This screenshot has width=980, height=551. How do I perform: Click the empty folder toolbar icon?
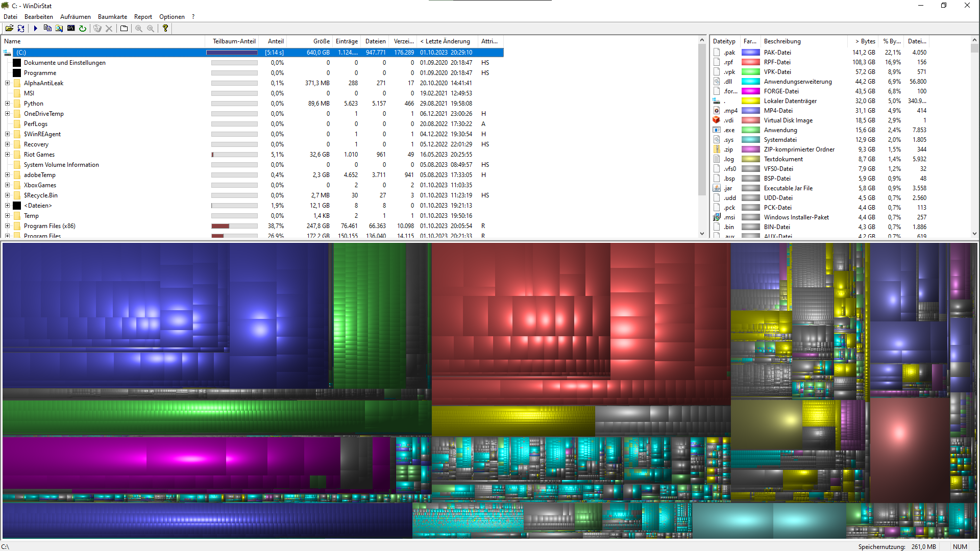click(x=124, y=29)
